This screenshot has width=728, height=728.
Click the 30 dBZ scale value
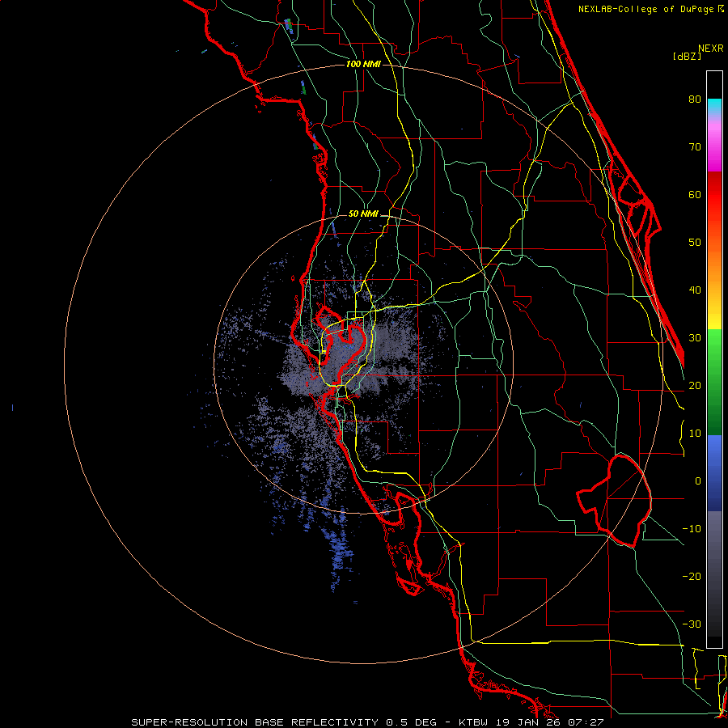[x=695, y=337]
